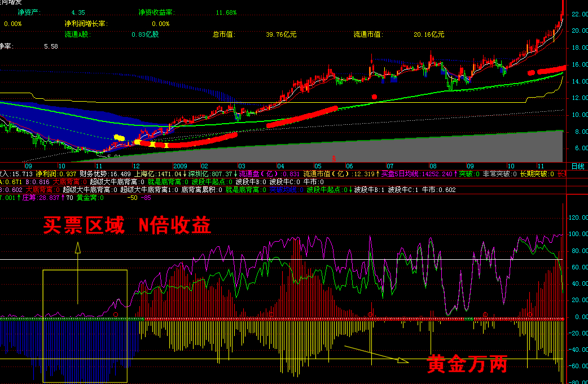588x384 pixels.
Task: Select month 04 on the time axis
Action: (280, 166)
